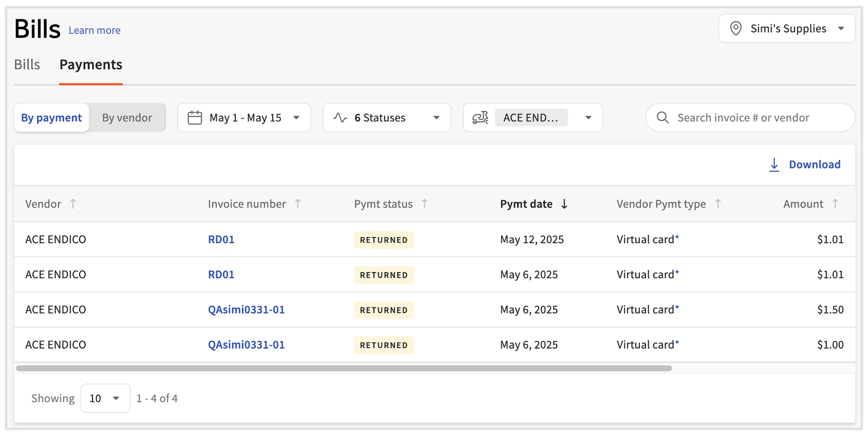Select the Payments tab
Image resolution: width=868 pixels, height=435 pixels.
[x=91, y=65]
